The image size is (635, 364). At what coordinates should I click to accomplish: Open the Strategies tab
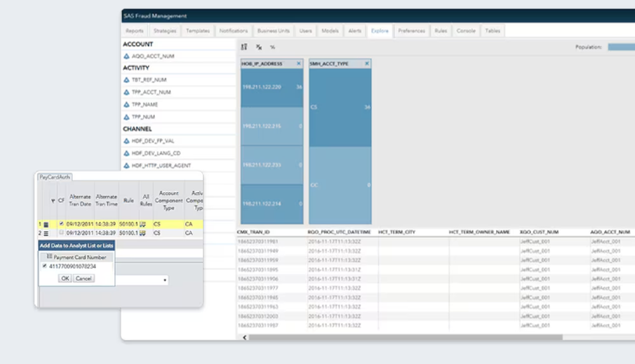point(165,30)
